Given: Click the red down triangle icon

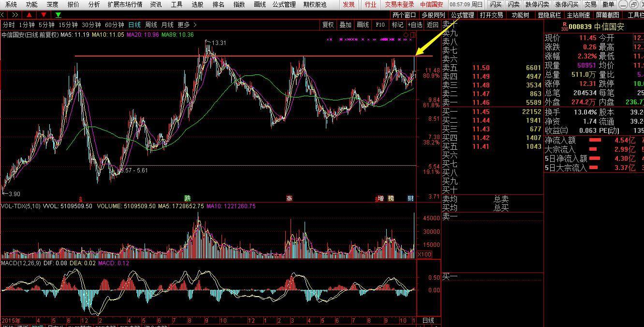Looking at the screenshot, I should pyautogui.click(x=44, y=15).
